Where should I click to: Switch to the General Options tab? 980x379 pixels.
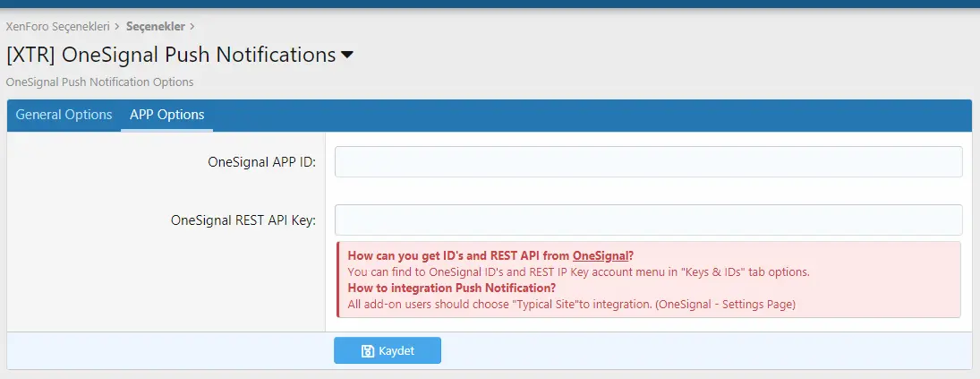pos(64,115)
